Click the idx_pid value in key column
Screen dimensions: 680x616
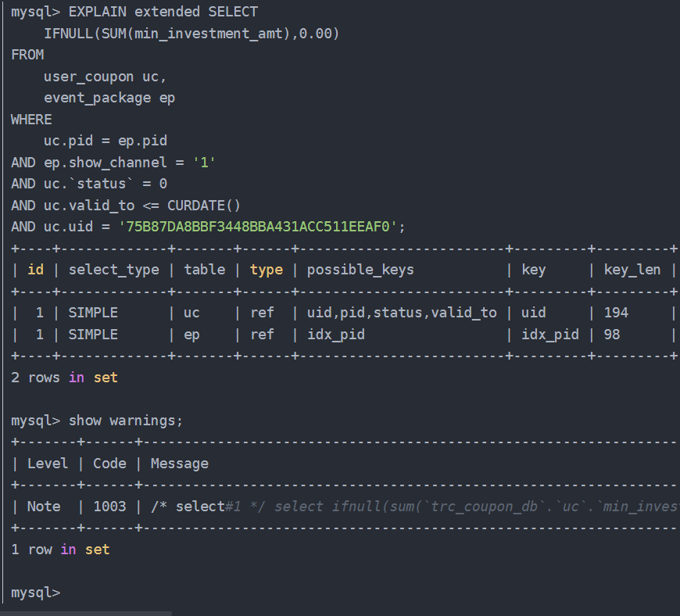tap(550, 335)
